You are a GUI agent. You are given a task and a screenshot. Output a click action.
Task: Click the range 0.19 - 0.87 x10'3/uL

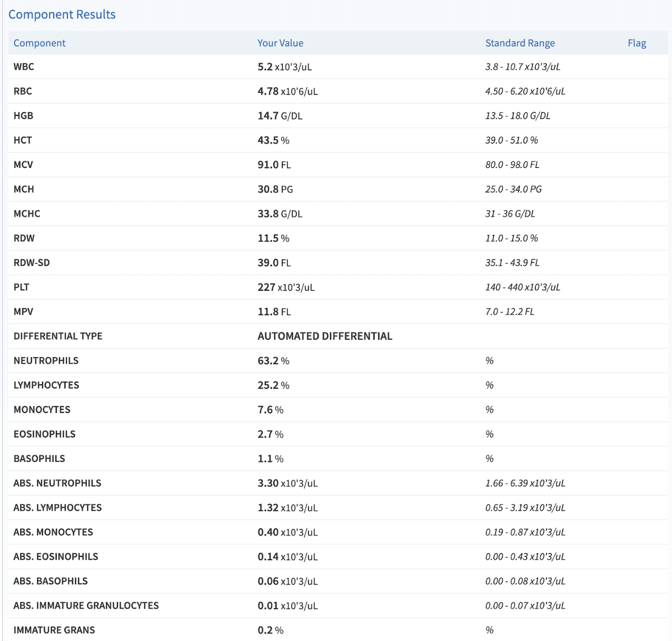[x=525, y=532]
